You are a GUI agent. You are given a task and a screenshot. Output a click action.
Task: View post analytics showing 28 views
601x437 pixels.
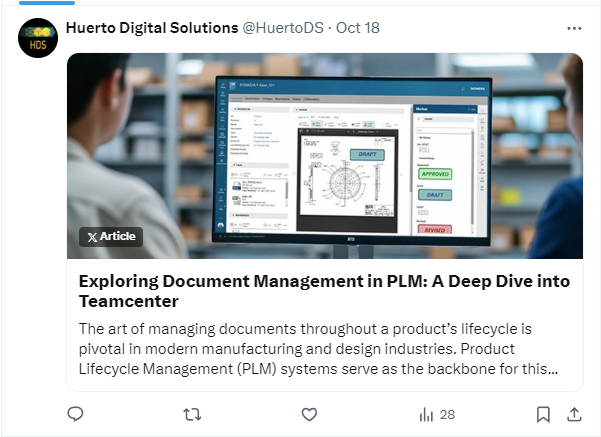(437, 414)
